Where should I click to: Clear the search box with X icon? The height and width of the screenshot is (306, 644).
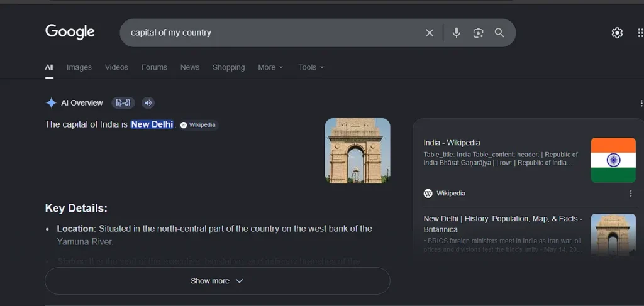click(x=430, y=33)
